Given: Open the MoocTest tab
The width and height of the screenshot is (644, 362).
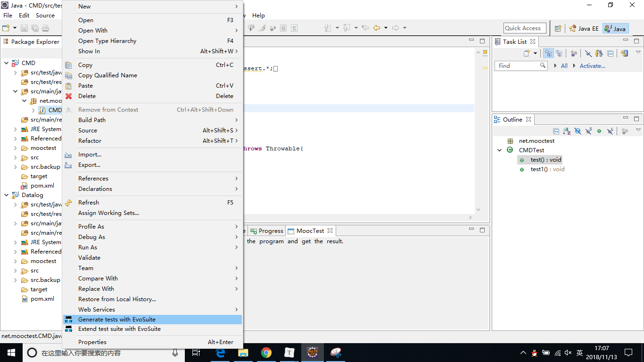Looking at the screenshot, I should pos(310,231).
